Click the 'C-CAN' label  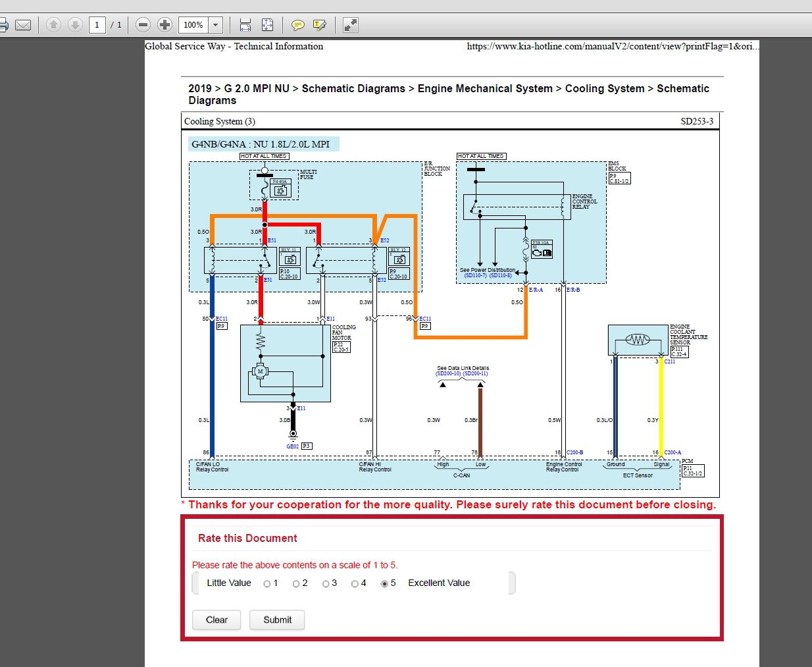461,475
